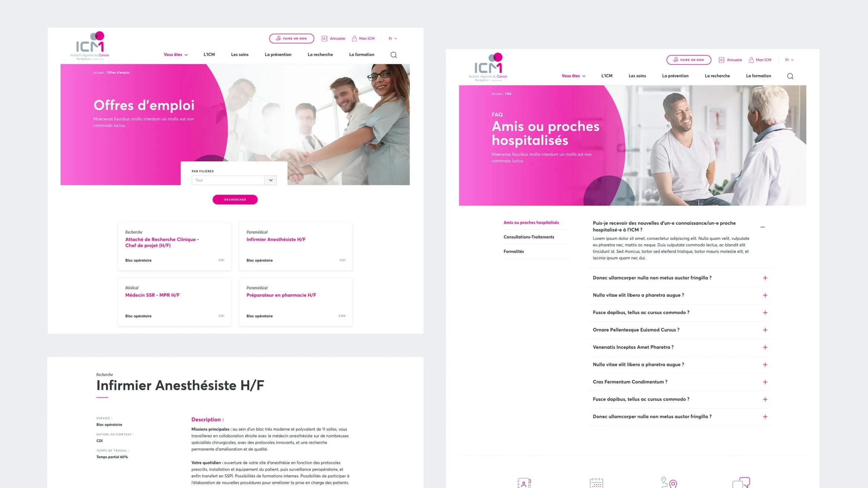Select 'Vous êtes' navigation menu item
The width and height of the screenshot is (868, 488).
175,55
